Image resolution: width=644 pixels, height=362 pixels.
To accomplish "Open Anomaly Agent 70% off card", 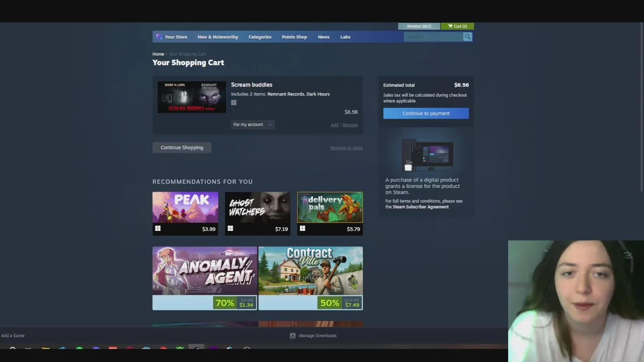I will pos(205,278).
